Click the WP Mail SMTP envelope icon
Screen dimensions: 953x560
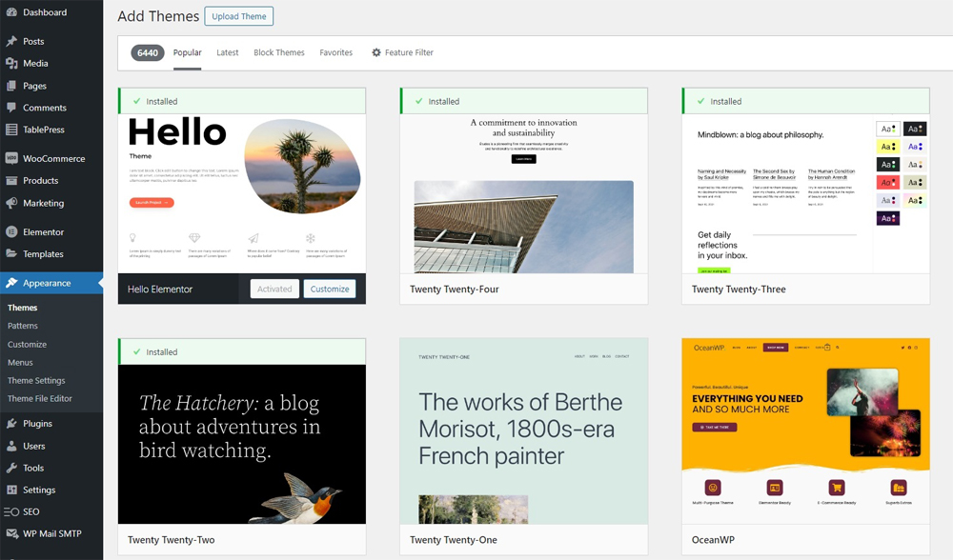(x=11, y=533)
